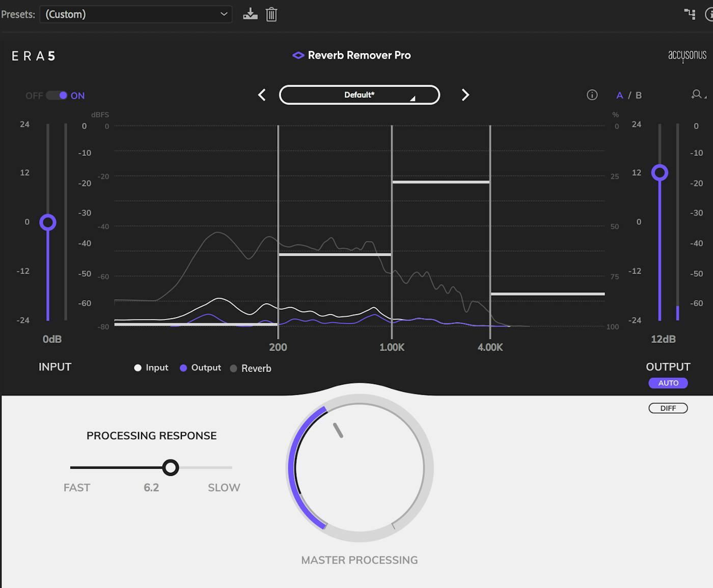
Task: Click the 200 Hz band split line
Action: [278, 232]
